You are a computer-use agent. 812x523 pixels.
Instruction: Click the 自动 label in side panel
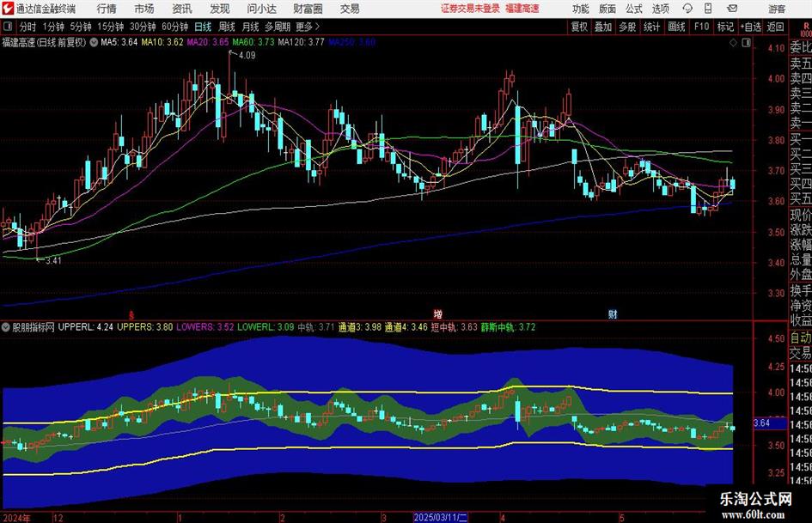tap(801, 338)
